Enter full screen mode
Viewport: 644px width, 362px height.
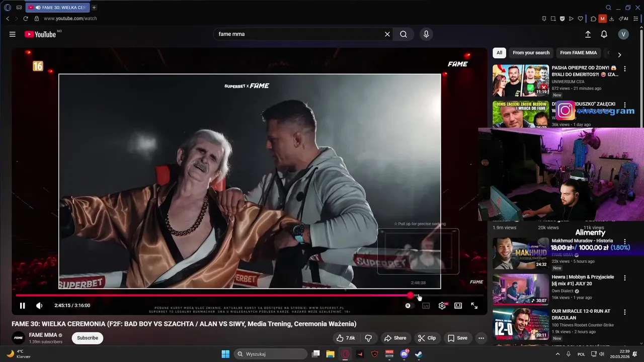474,306
